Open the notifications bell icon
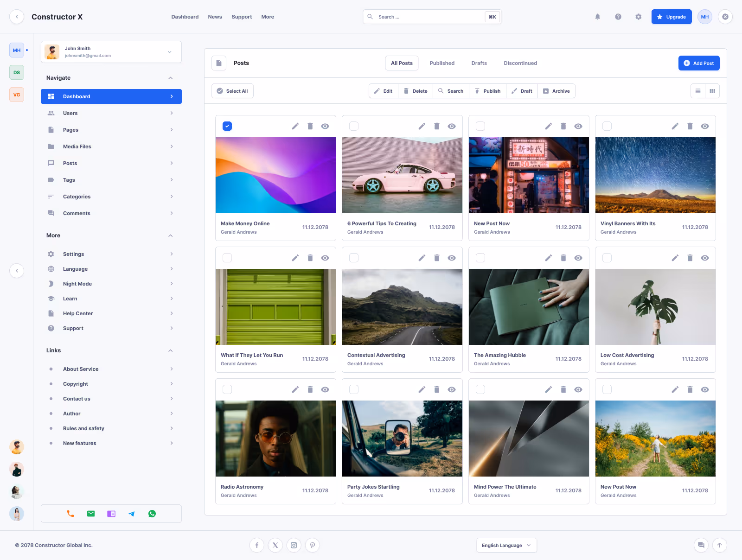Viewport: 742px width, 560px height. click(x=597, y=17)
